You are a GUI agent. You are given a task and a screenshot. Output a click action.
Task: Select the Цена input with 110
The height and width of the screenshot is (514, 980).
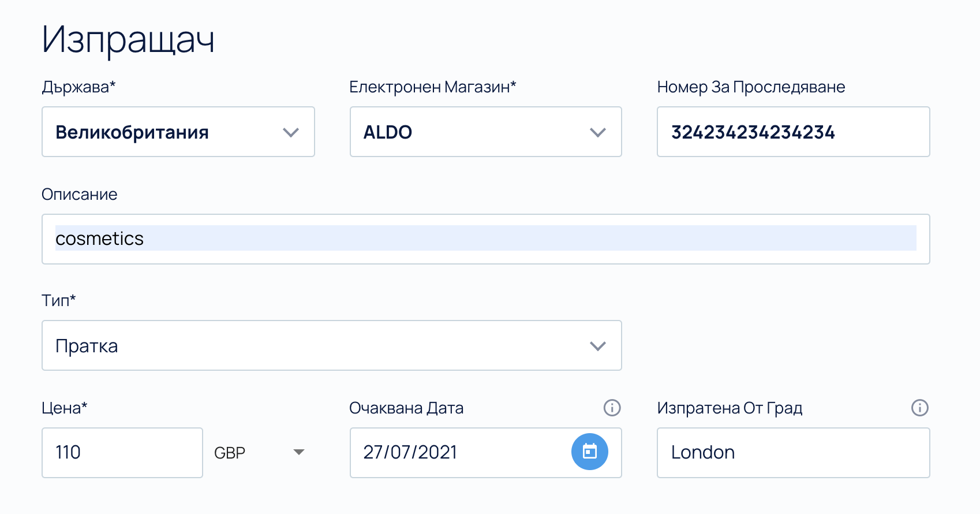pyautogui.click(x=122, y=452)
